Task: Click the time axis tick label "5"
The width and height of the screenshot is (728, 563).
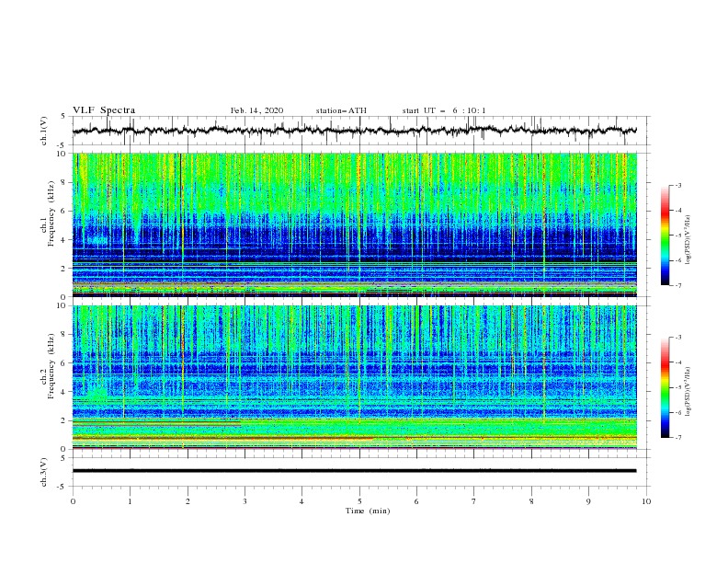Action: 359,501
